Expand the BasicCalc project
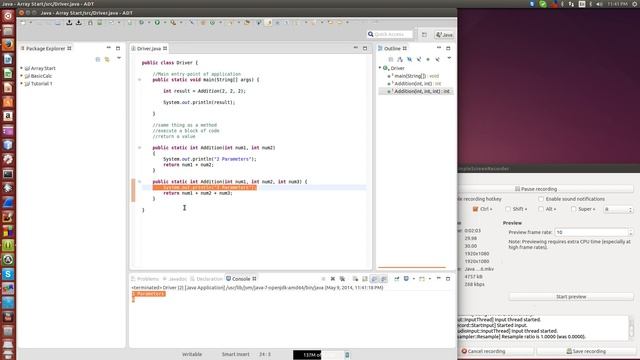 [x=22, y=76]
